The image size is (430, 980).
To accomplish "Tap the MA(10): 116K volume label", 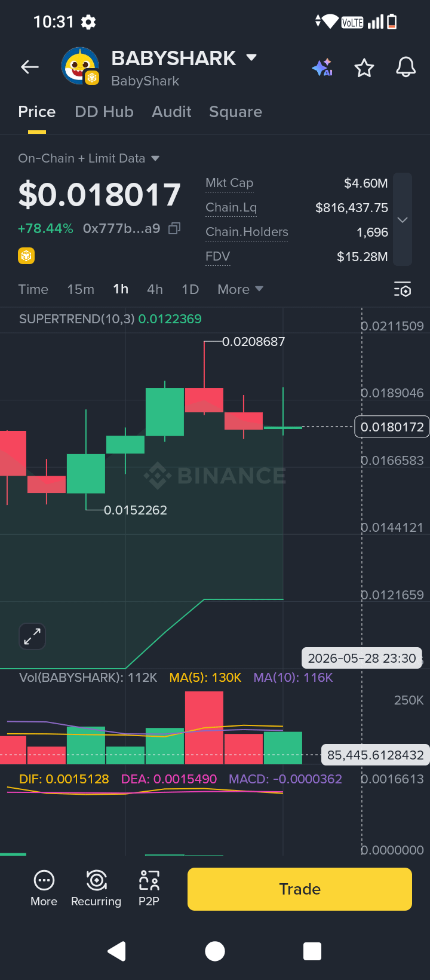I will pyautogui.click(x=293, y=678).
